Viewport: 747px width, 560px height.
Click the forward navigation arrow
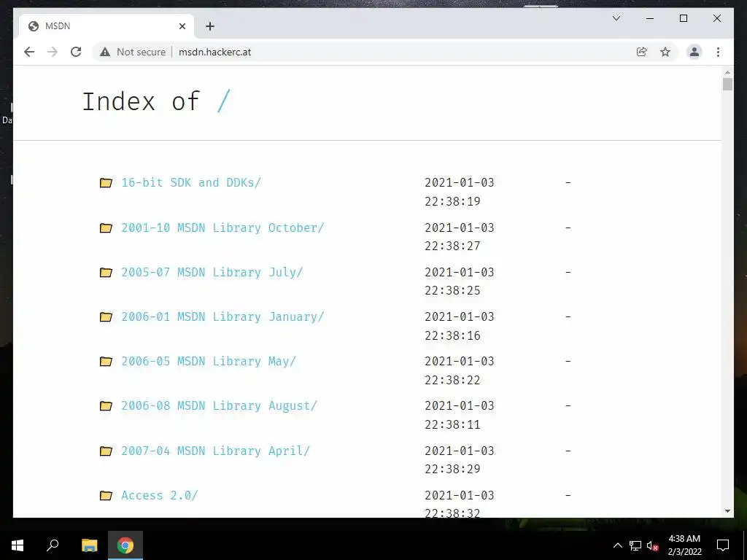(x=53, y=52)
